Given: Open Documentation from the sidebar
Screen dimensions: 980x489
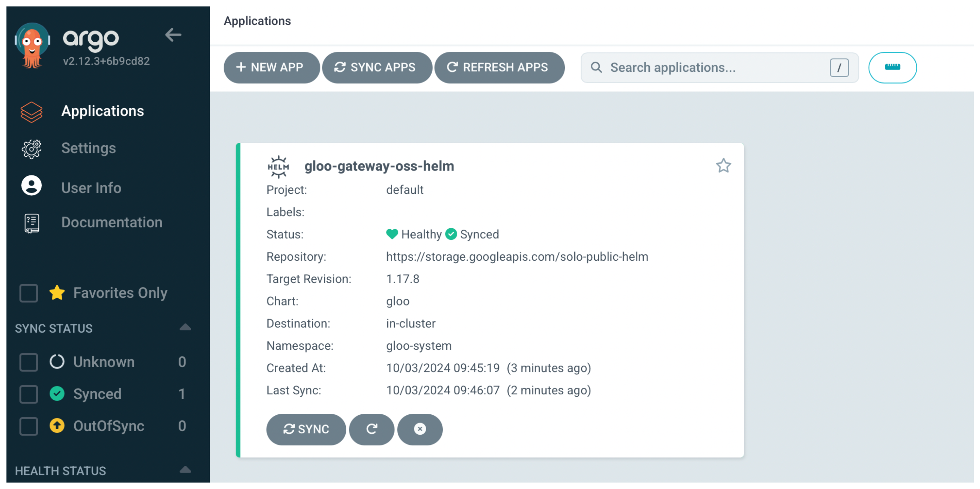Looking at the screenshot, I should coord(111,223).
